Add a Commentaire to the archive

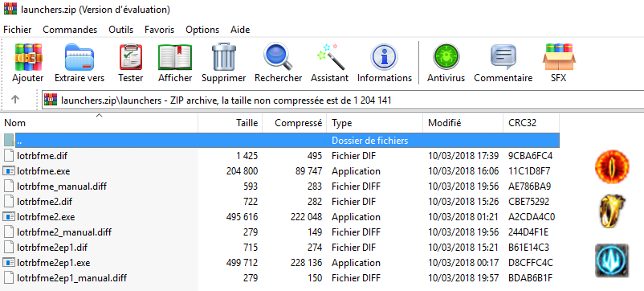tap(503, 63)
